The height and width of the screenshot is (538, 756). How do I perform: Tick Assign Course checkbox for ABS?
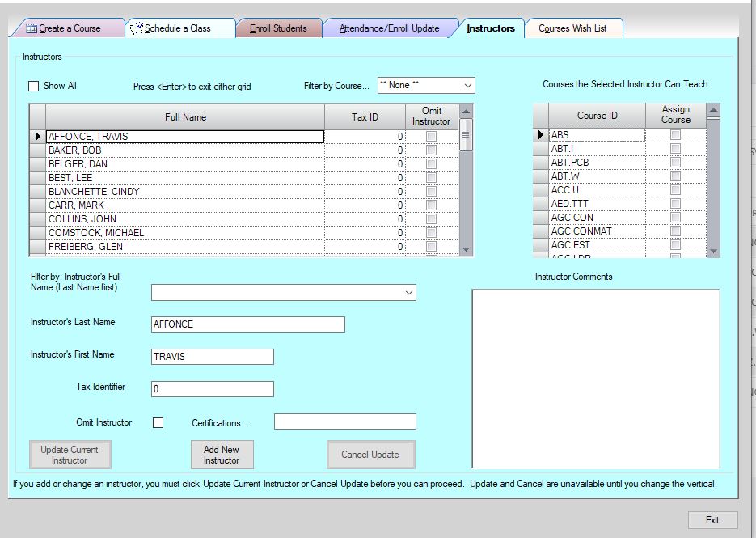click(x=675, y=135)
